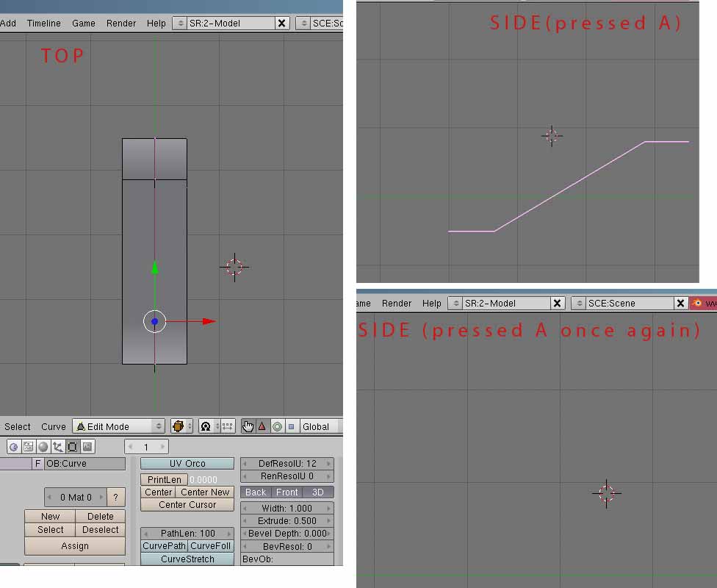Open the Object buttons context icon

57,447
